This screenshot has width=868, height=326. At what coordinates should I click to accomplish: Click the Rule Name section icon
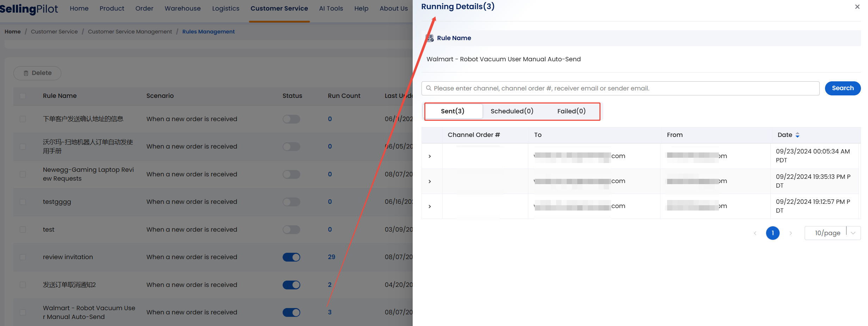(x=430, y=38)
